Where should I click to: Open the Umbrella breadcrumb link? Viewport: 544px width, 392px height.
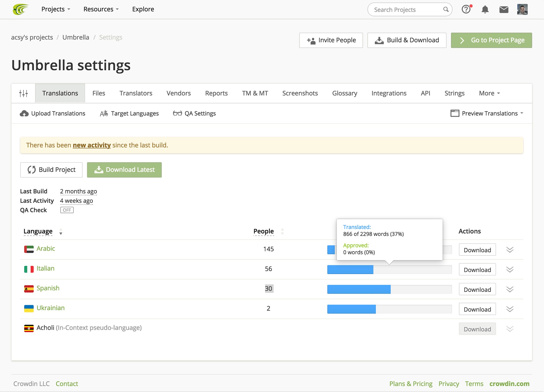(76, 37)
